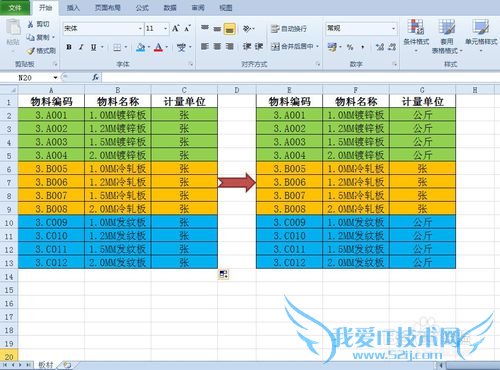Screen dimensions: 500x370
Task: Open the font size (11) dropdown
Action: (x=166, y=29)
